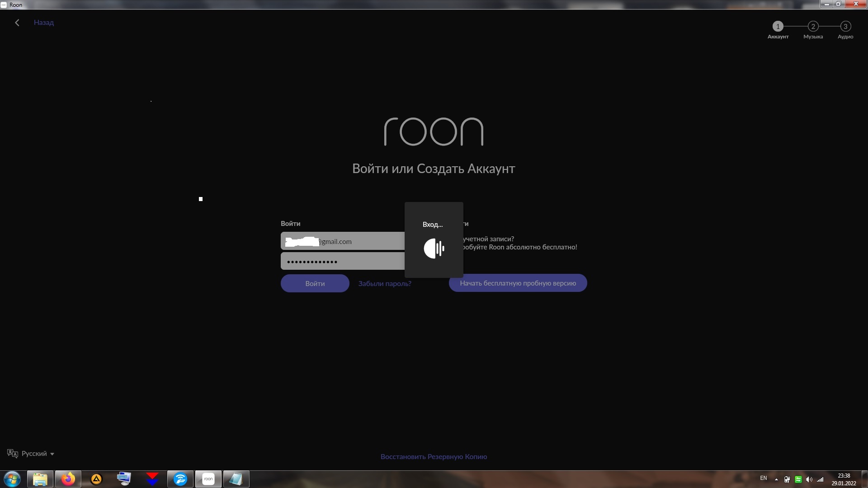
Task: Click the back arrow navigation icon
Action: 17,23
